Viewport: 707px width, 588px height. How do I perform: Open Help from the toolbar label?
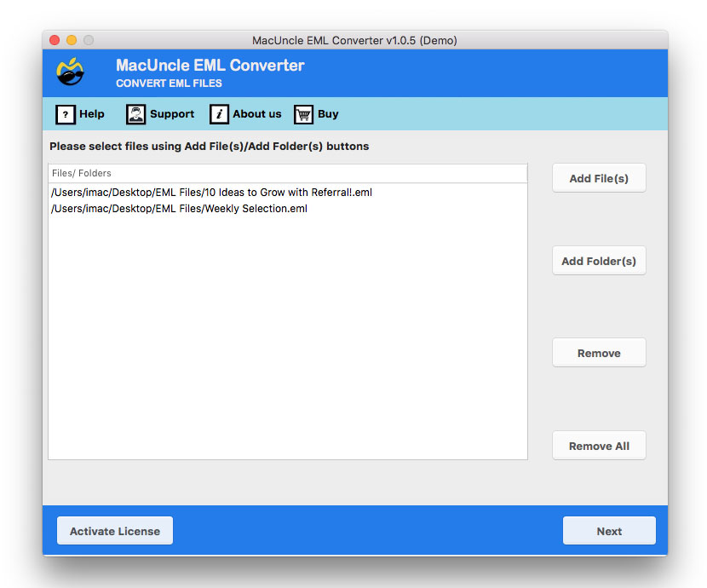click(x=90, y=114)
